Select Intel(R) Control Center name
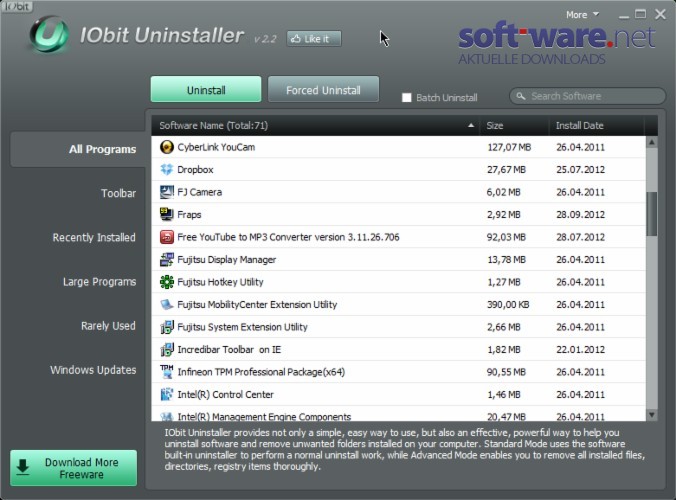 225,394
